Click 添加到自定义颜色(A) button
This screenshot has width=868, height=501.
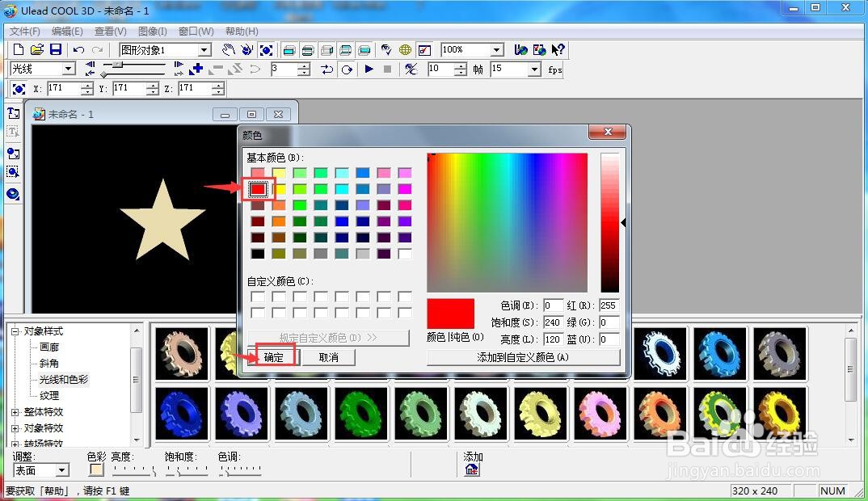pyautogui.click(x=523, y=357)
